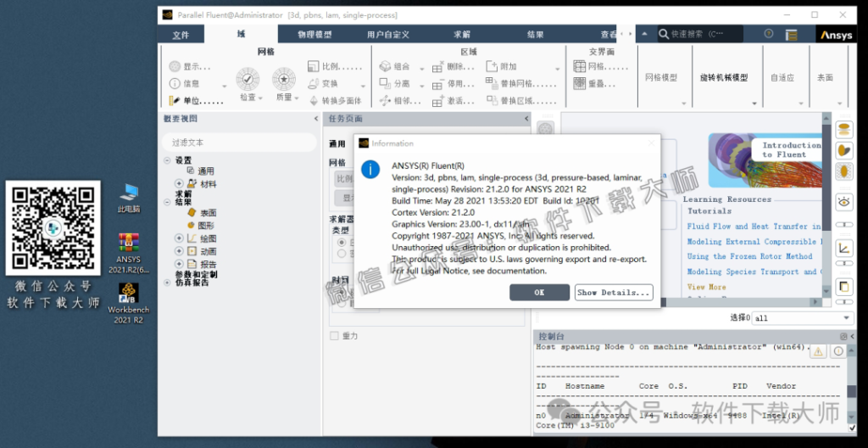
Task: Open the 文件 menu
Action: [x=181, y=35]
